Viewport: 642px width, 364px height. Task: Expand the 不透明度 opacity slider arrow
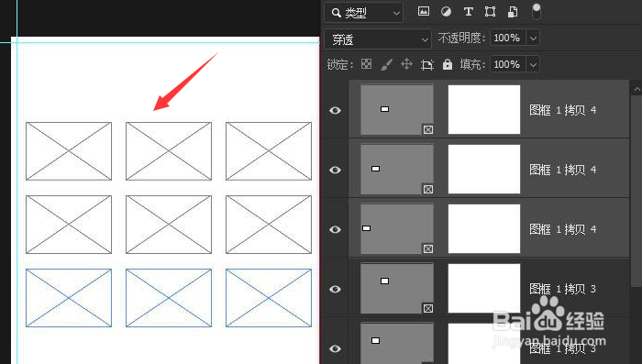click(533, 39)
